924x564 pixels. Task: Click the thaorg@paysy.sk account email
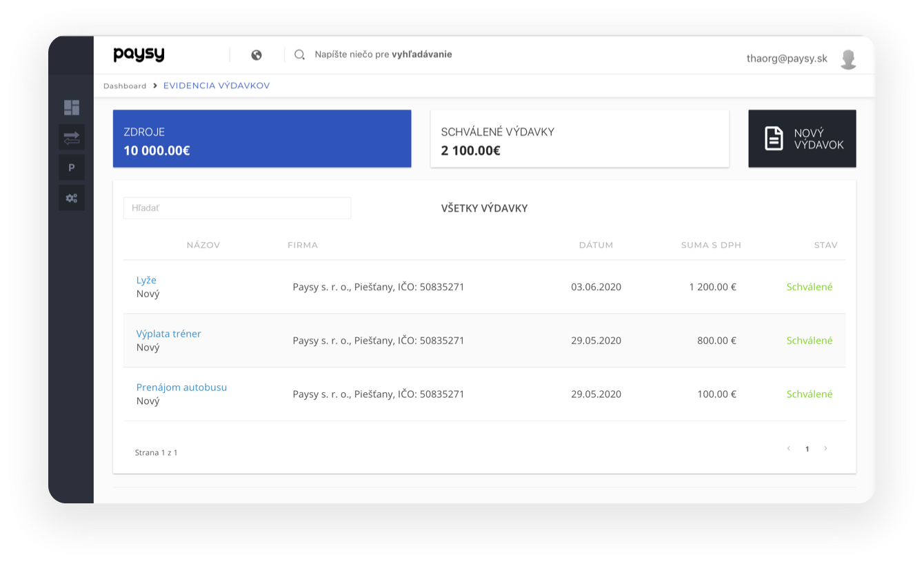[787, 59]
